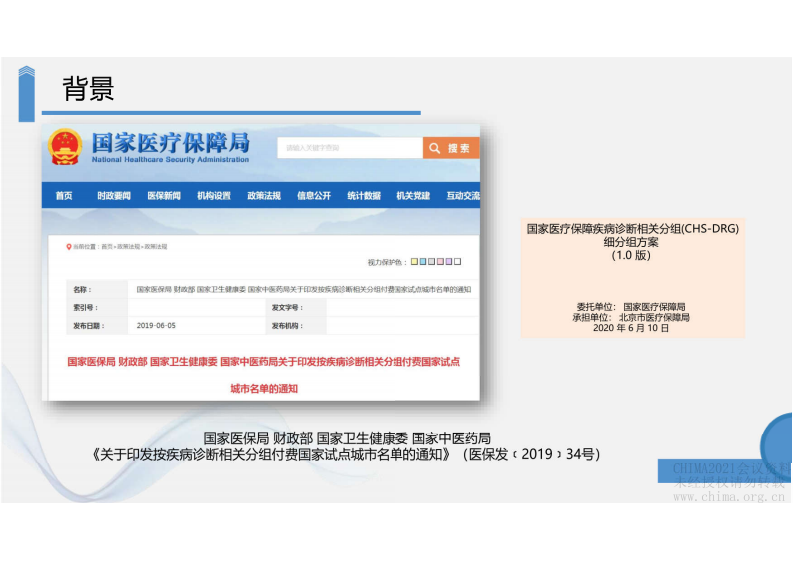Click the last 政策法规 breadcrumb
The height and width of the screenshot is (561, 793).
click(156, 247)
